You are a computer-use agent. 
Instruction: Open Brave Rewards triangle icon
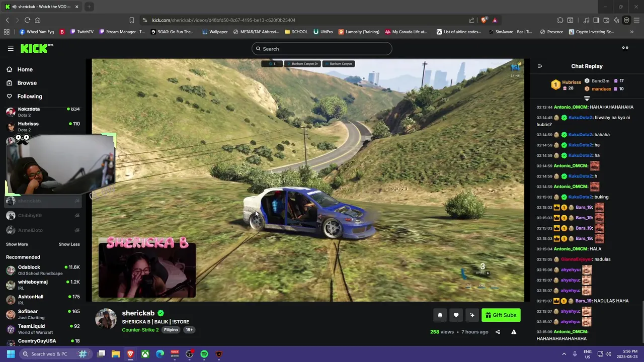click(495, 20)
